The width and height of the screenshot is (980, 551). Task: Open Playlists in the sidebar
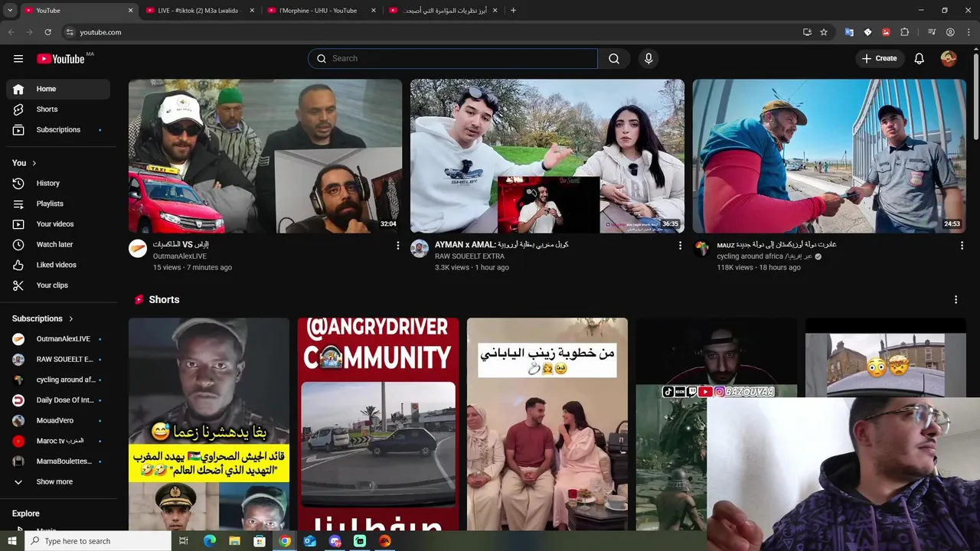[x=58, y=204]
